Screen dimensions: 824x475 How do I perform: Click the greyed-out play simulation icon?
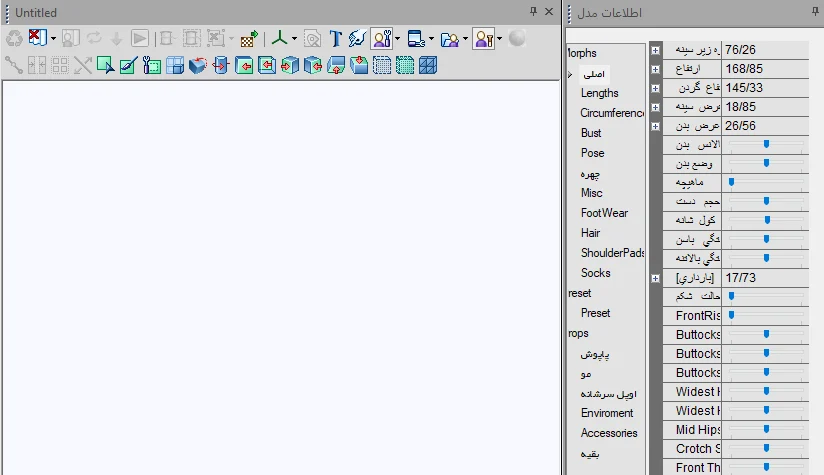coord(139,38)
